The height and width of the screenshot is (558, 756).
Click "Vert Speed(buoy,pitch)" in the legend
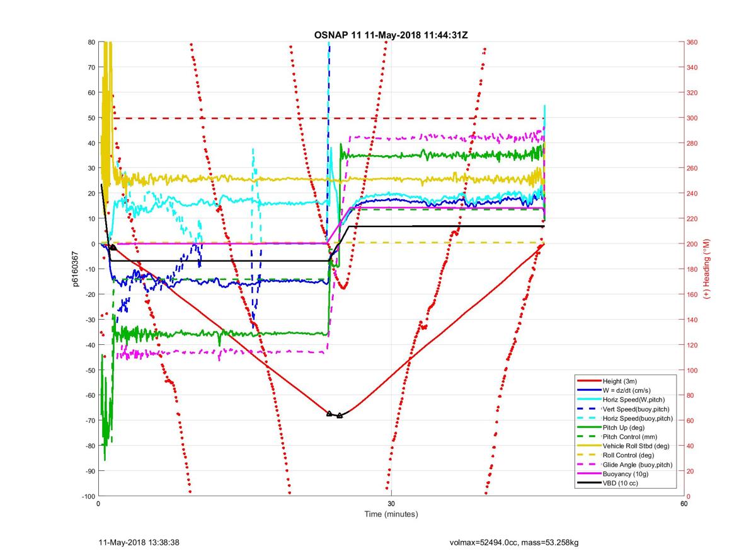pos(636,409)
